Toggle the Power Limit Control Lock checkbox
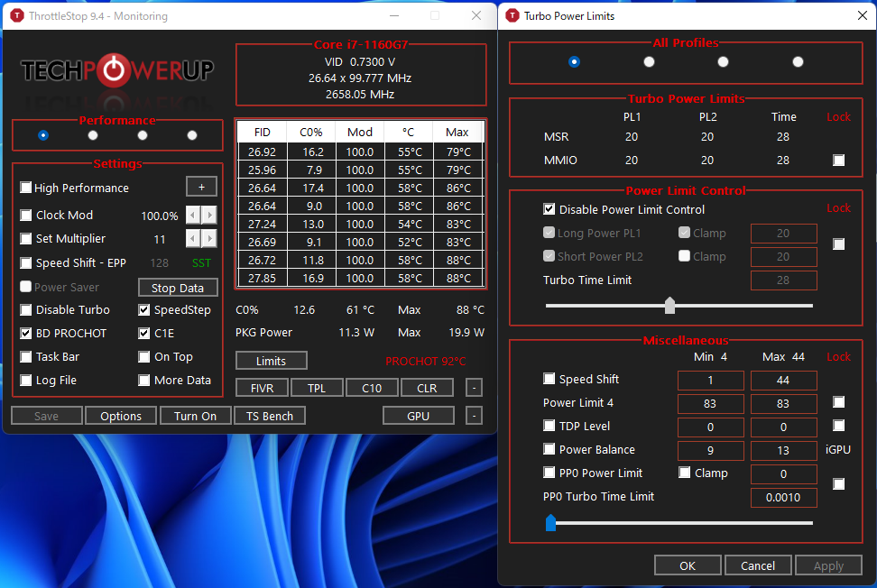This screenshot has width=877, height=588. click(x=838, y=244)
